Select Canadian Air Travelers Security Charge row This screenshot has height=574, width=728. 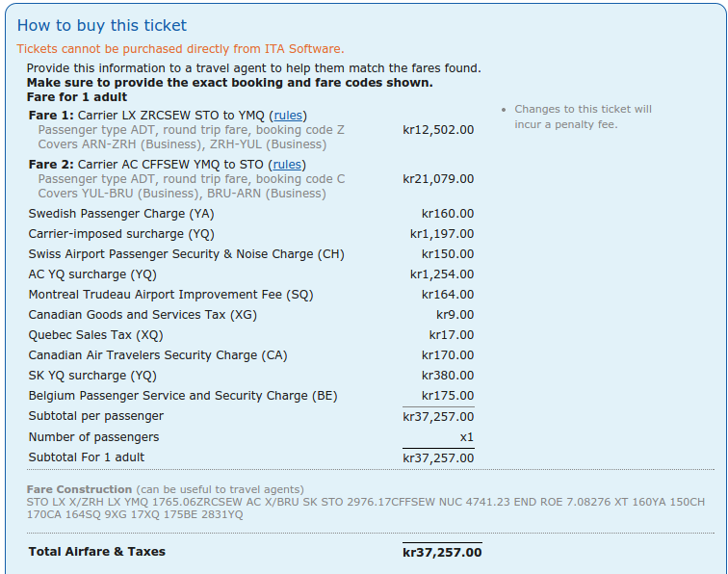click(151, 355)
